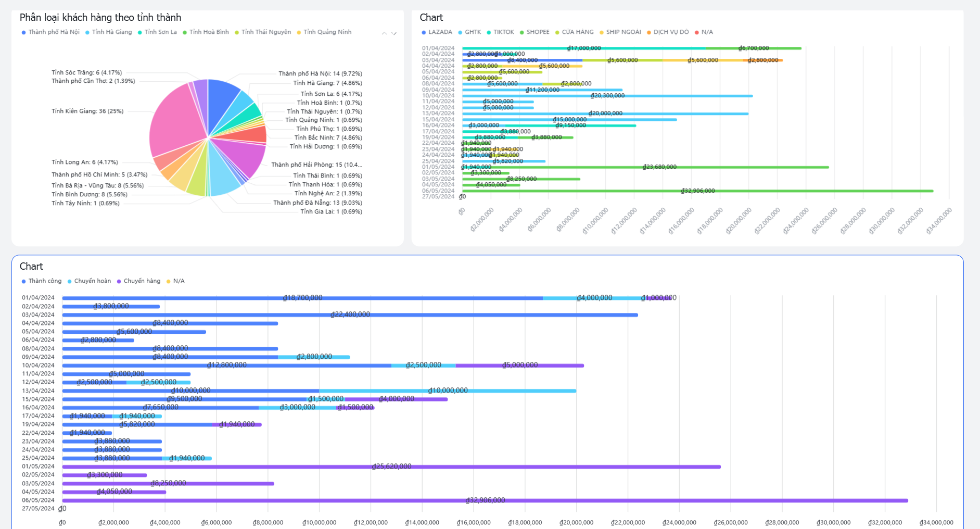Toggle Thành công legend entry

[x=42, y=281]
